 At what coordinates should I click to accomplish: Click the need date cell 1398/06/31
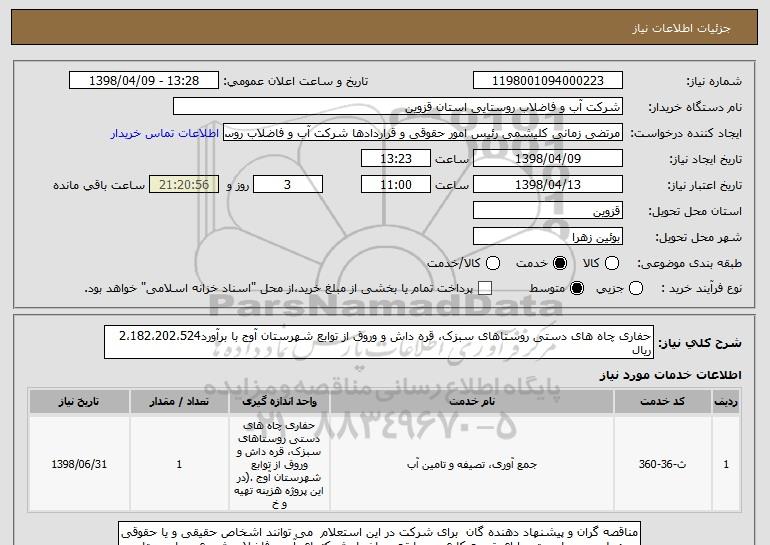tap(79, 464)
